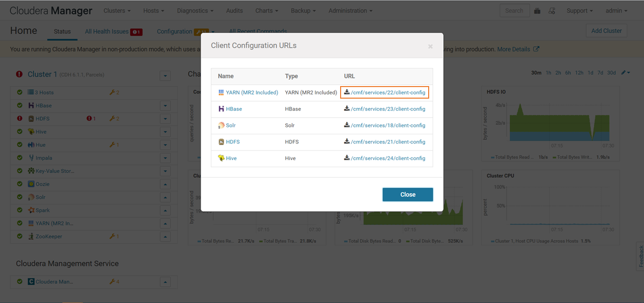Viewport: 644px width, 303px height.
Task: Select the 30d time range
Action: click(x=611, y=73)
